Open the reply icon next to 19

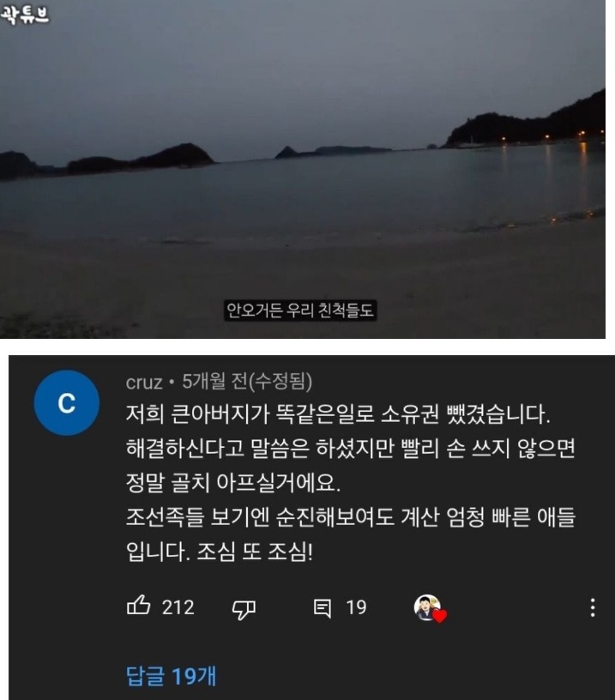pos(323,608)
